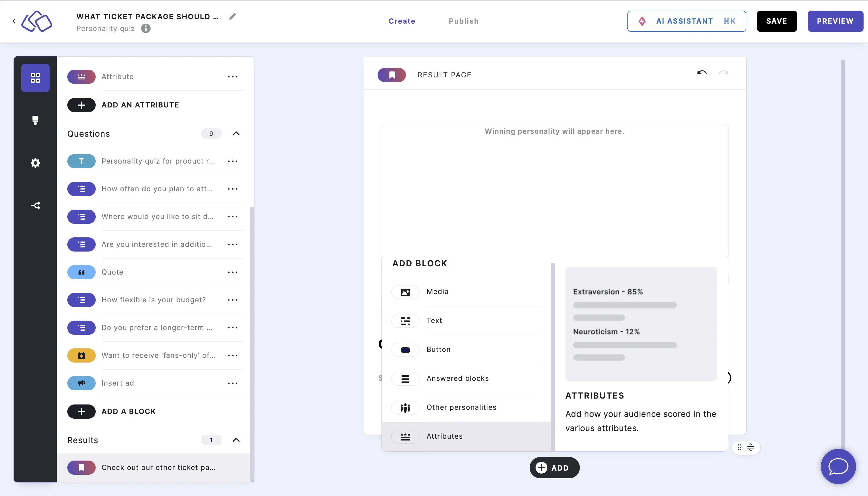Screen dimensions: 868x496
Task: Click the grid/dashboard icon in sidebar
Action: 35,77
